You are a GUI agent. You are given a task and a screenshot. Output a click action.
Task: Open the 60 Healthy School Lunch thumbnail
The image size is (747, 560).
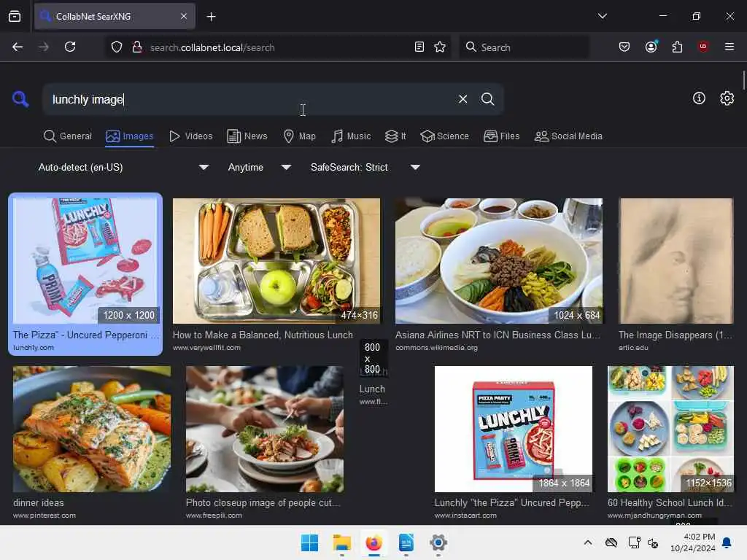point(671,429)
